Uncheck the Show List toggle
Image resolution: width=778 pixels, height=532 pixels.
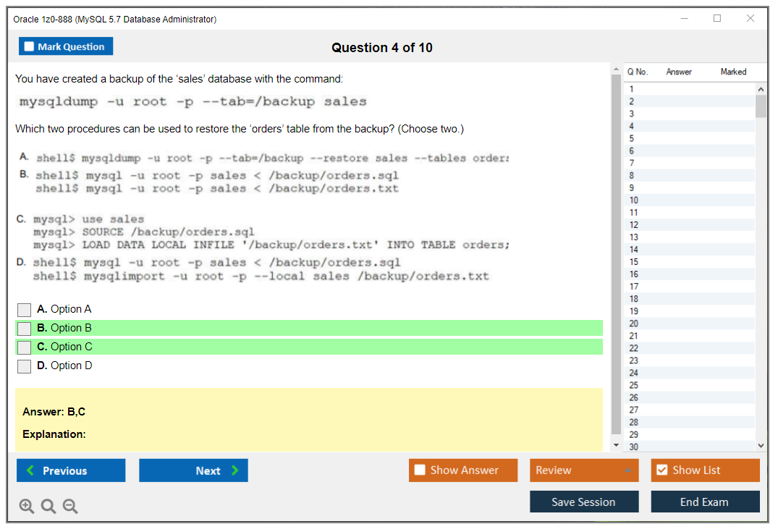tap(661, 470)
